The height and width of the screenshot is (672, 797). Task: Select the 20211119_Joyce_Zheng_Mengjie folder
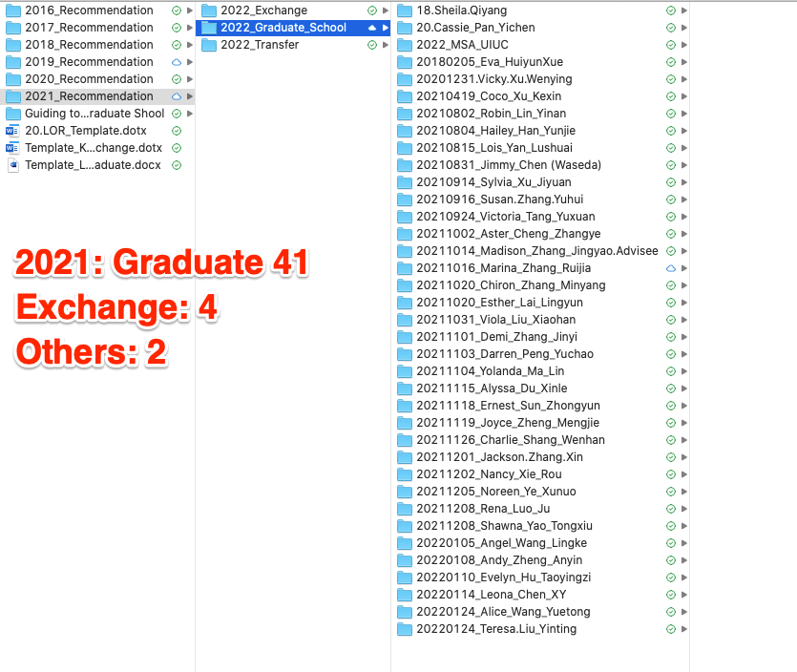542,423
